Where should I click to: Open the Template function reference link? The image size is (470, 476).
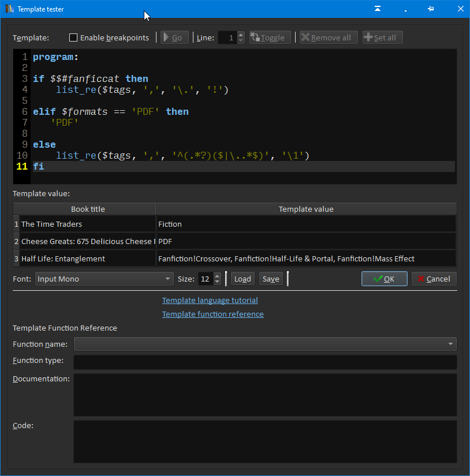coord(212,314)
